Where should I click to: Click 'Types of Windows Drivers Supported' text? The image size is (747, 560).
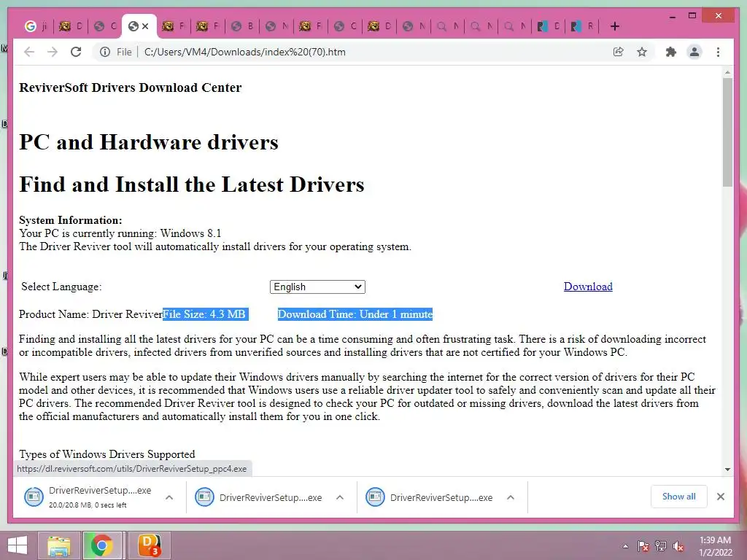tap(107, 454)
